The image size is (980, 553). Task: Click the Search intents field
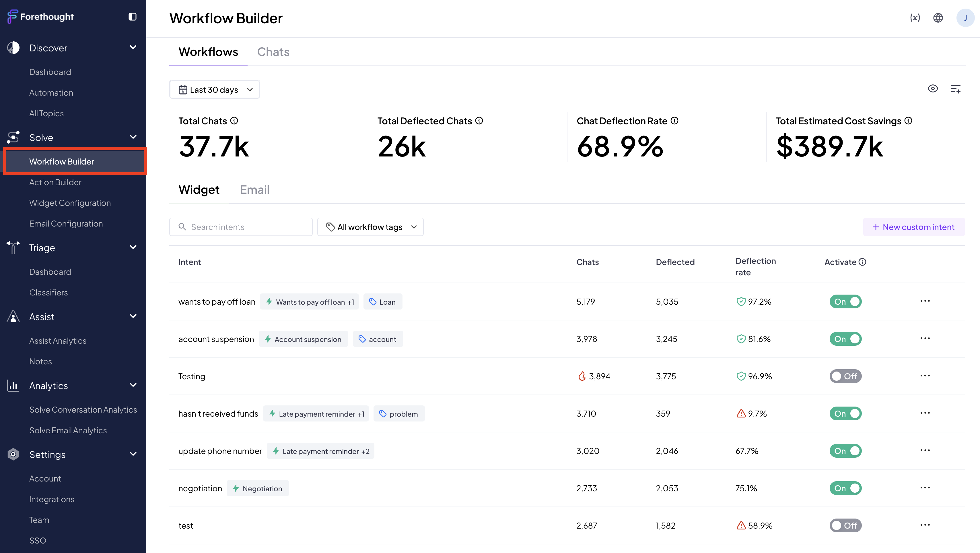pyautogui.click(x=241, y=227)
